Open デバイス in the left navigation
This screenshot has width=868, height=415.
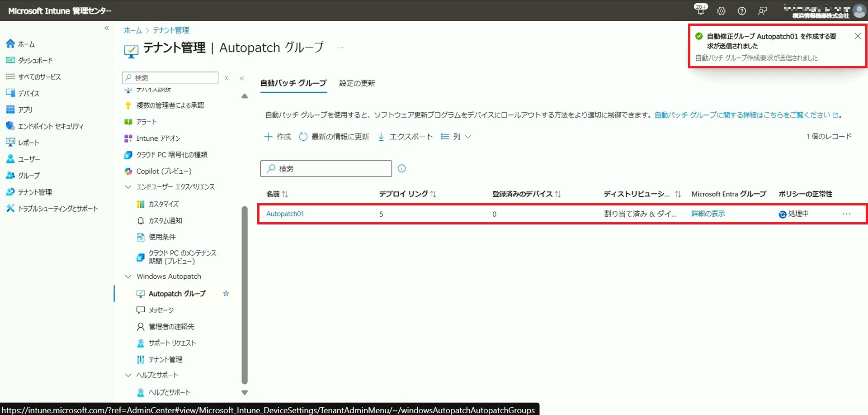click(x=28, y=93)
